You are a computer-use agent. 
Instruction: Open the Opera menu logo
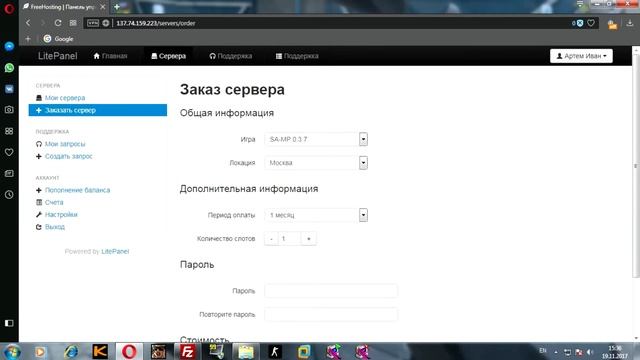click(9, 8)
